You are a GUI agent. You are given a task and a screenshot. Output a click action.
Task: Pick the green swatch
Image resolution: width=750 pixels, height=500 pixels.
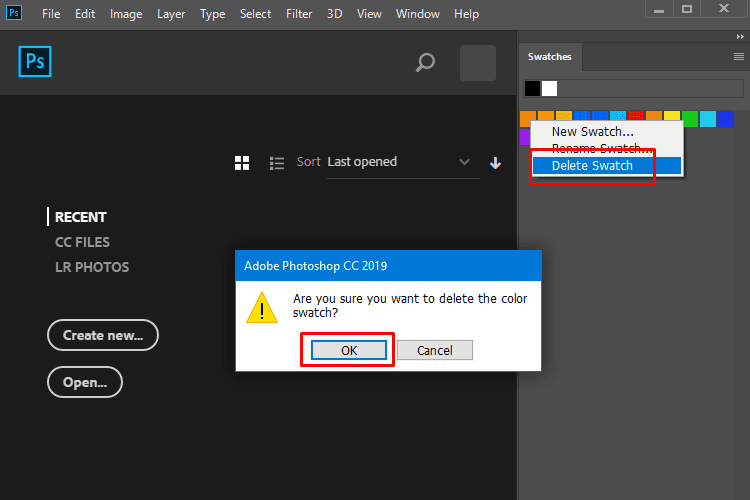[x=690, y=118]
